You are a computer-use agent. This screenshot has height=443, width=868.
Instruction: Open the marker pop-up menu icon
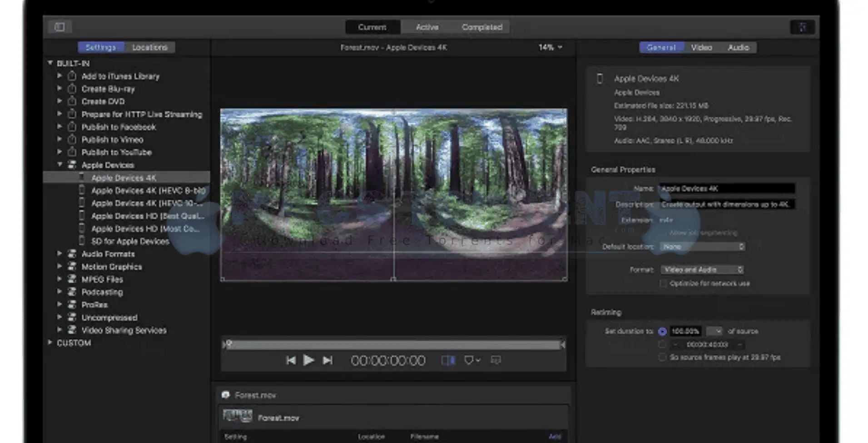(472, 360)
